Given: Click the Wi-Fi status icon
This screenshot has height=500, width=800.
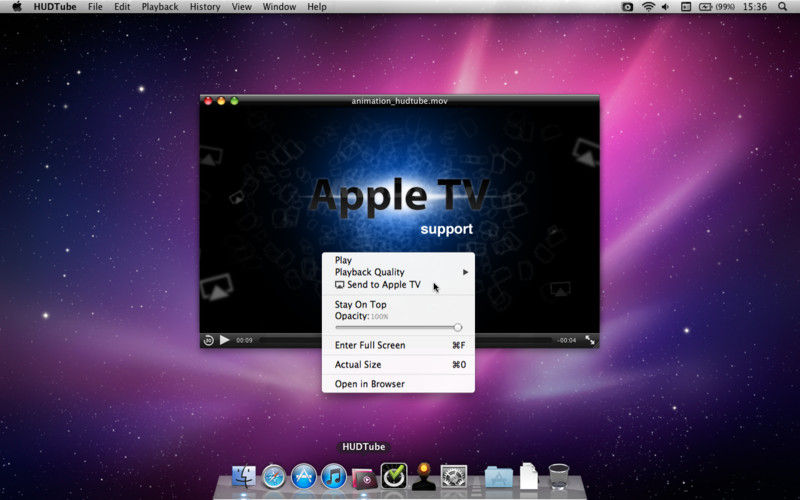Looking at the screenshot, I should pos(648,7).
